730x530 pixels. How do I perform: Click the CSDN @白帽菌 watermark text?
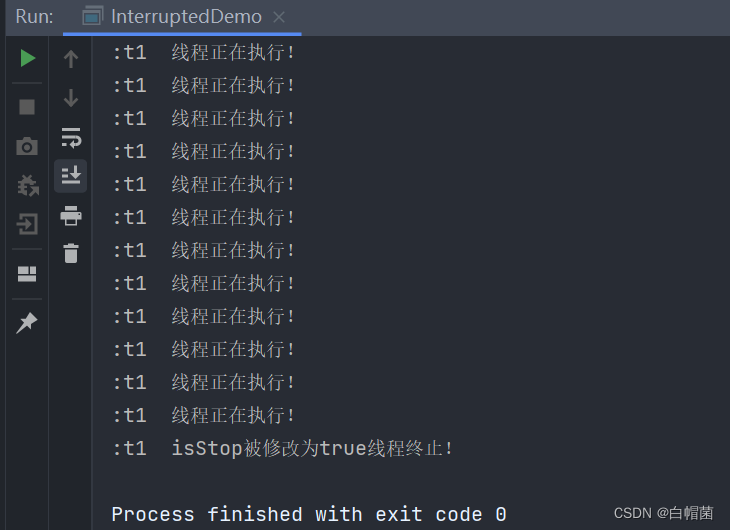coord(663,513)
